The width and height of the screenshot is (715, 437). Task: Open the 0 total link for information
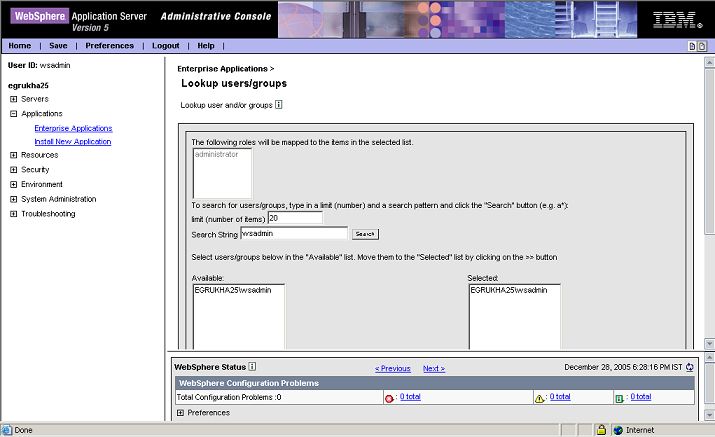pyautogui.click(x=641, y=397)
